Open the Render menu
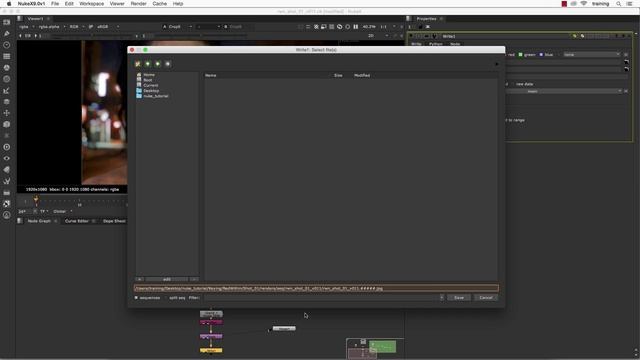The width and height of the screenshot is (640, 360). click(x=138, y=4)
